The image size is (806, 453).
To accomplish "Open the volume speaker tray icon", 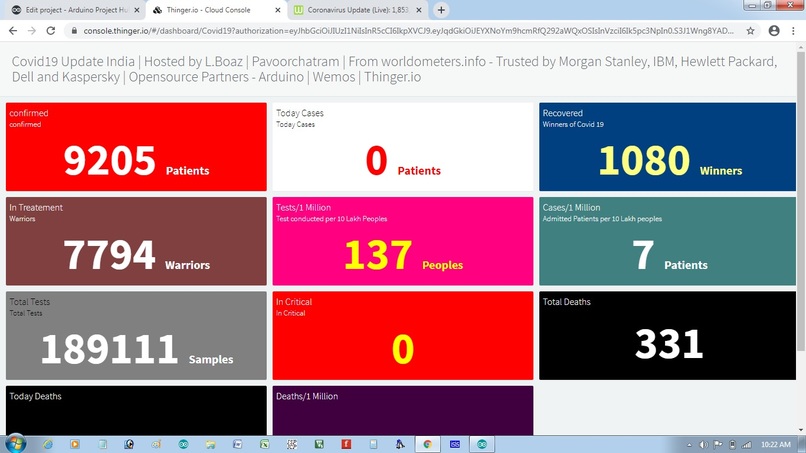I will [704, 445].
